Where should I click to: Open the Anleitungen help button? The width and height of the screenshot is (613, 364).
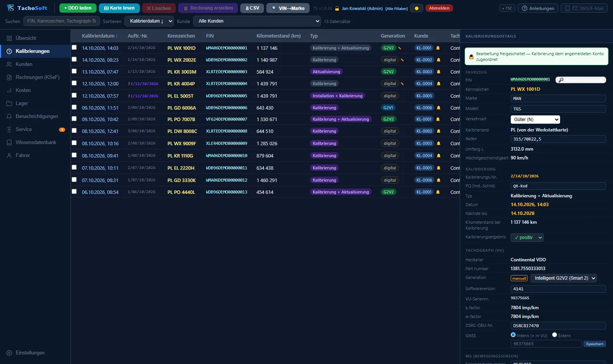click(538, 8)
